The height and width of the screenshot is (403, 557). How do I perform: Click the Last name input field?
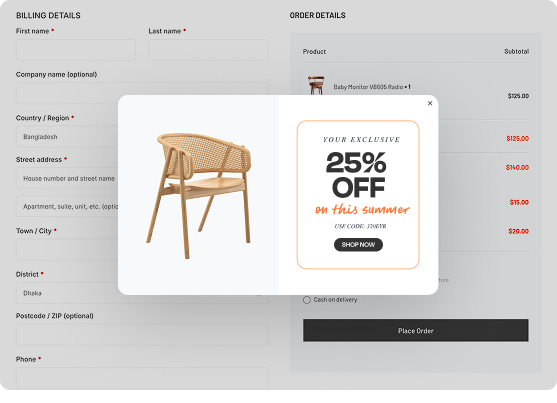tap(208, 50)
